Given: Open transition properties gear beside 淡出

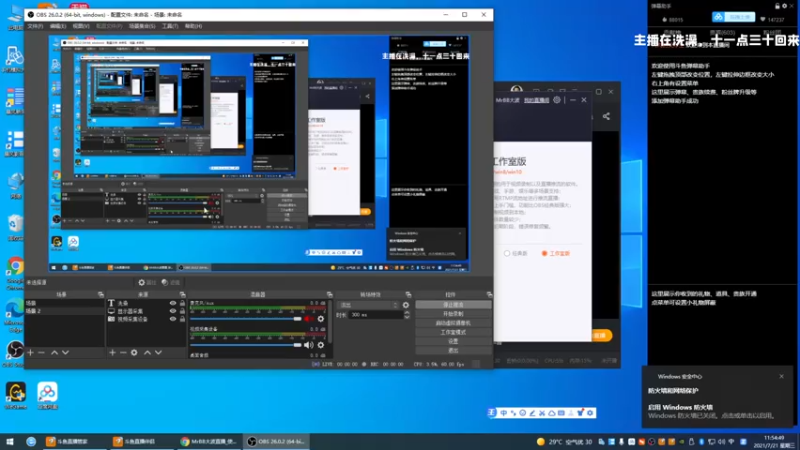Looking at the screenshot, I should pyautogui.click(x=406, y=305).
